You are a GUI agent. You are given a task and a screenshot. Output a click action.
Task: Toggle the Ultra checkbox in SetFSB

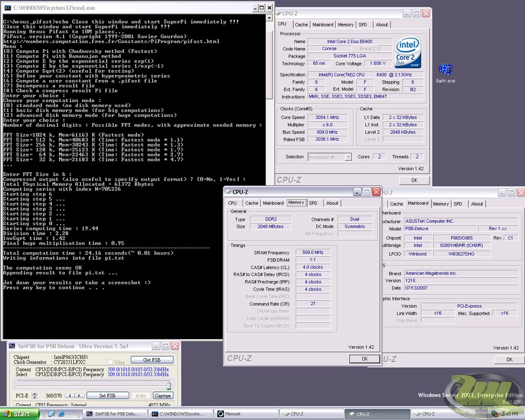click(x=110, y=362)
